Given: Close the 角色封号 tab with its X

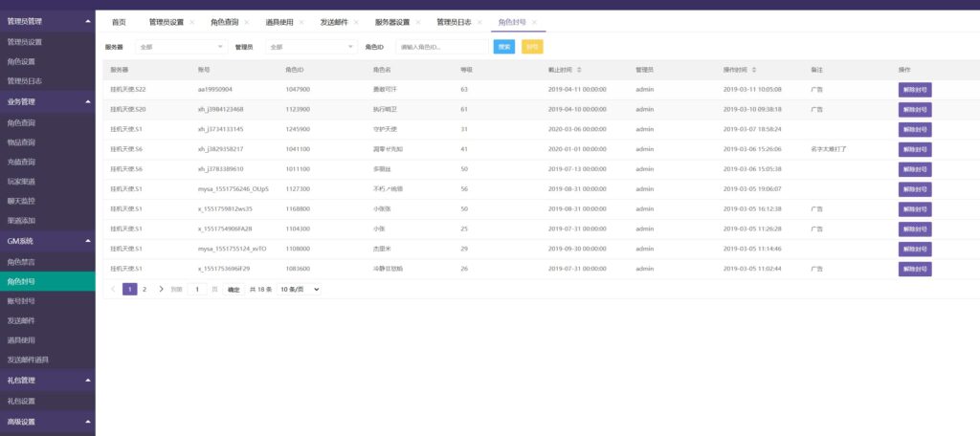Looking at the screenshot, I should pos(534,22).
